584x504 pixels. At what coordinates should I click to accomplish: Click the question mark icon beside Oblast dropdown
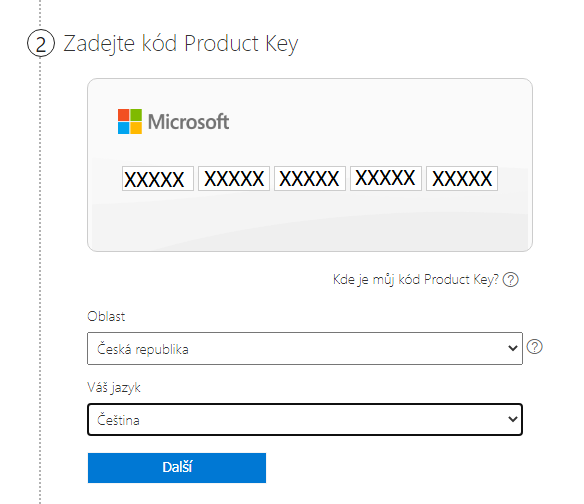pyautogui.click(x=534, y=347)
